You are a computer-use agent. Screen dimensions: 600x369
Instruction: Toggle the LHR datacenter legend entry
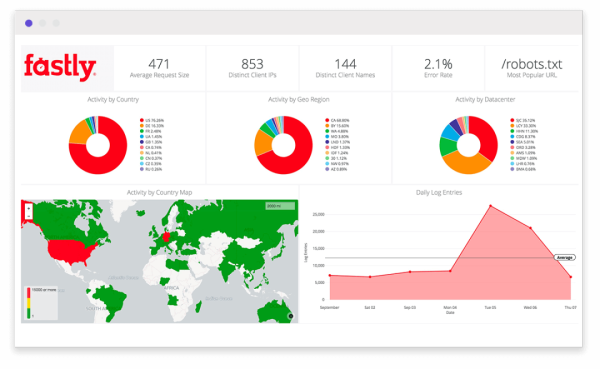point(523,163)
